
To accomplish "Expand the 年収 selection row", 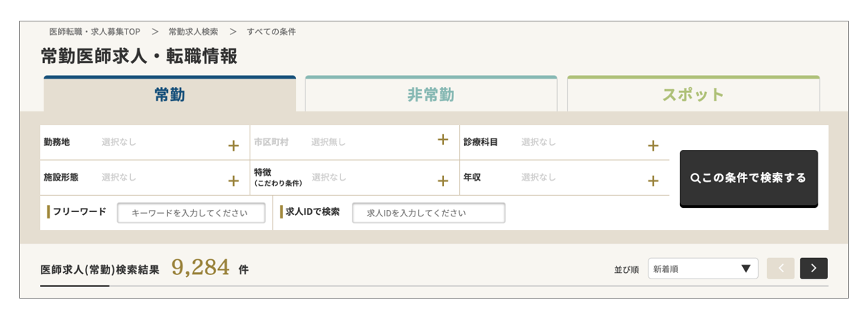I will point(565,177).
